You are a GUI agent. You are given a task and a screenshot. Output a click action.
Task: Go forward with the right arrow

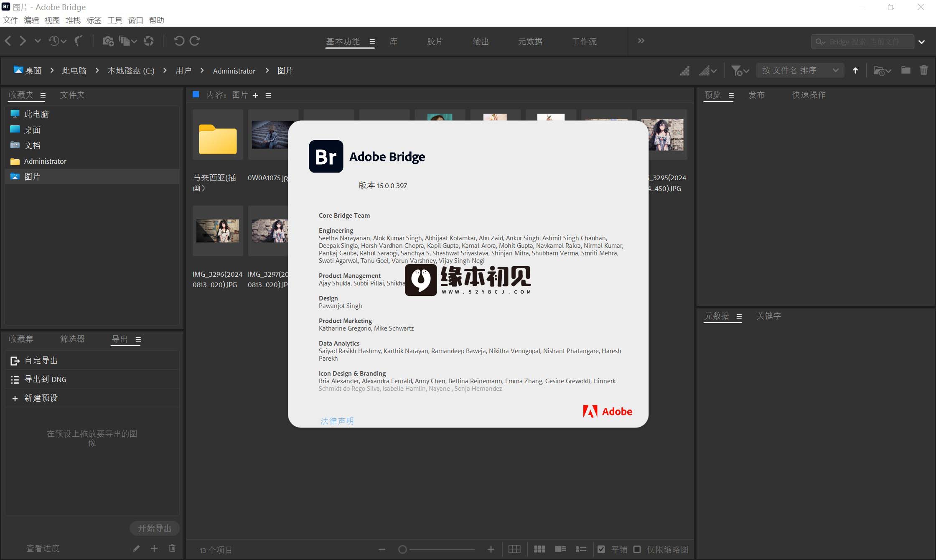pos(23,41)
